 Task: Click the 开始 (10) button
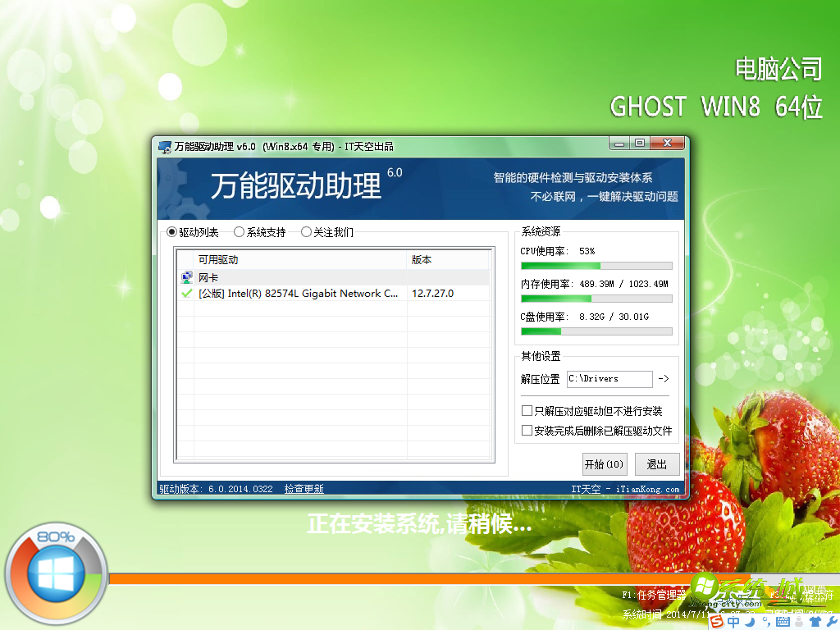[x=605, y=463]
